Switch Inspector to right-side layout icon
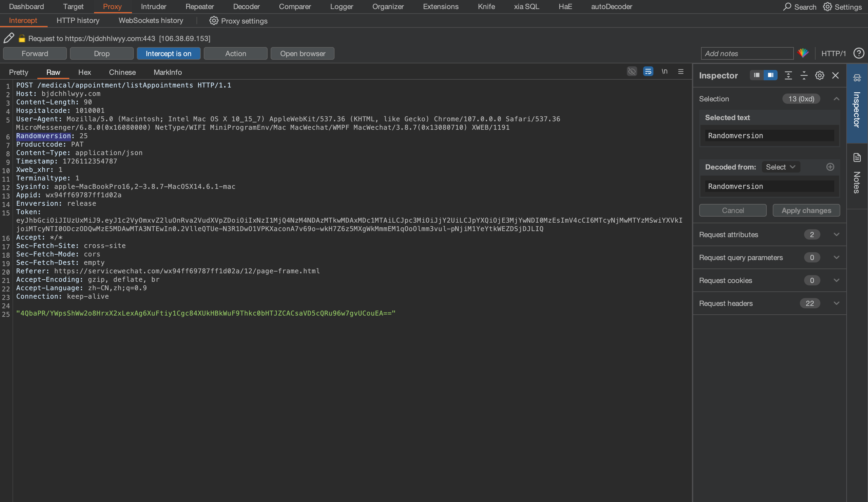The height and width of the screenshot is (502, 868). (770, 75)
